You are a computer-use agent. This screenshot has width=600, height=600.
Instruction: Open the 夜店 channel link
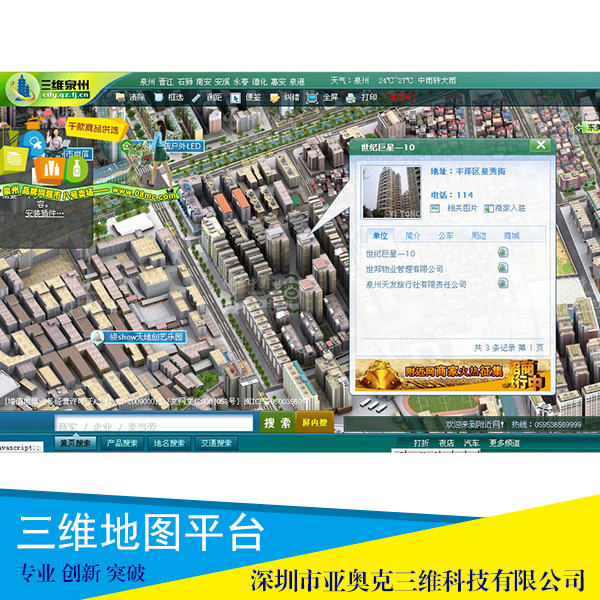(446, 443)
